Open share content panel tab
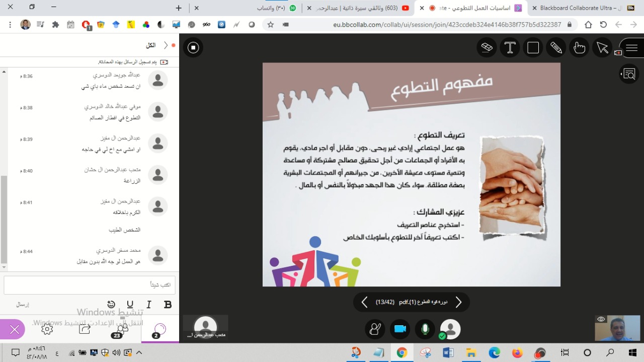 (x=85, y=329)
